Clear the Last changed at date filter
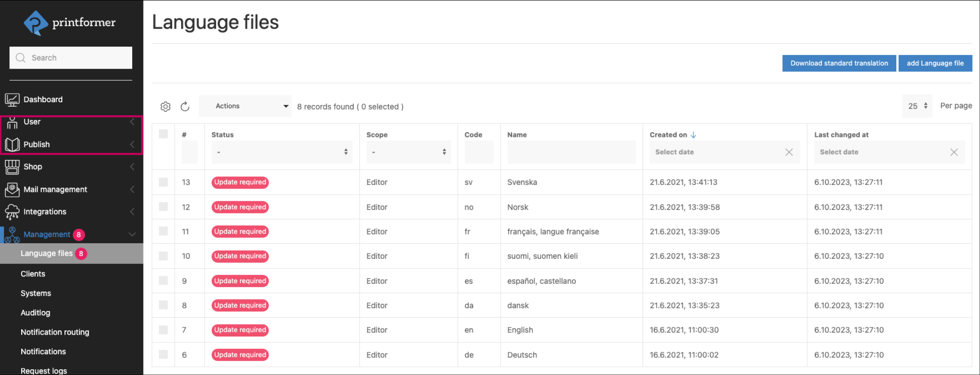Screen dimensions: 980x375 (954, 152)
